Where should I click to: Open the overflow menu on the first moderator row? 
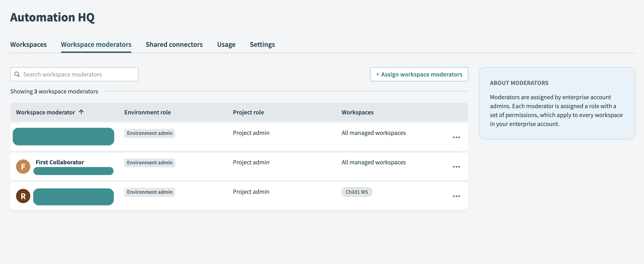[x=457, y=137]
